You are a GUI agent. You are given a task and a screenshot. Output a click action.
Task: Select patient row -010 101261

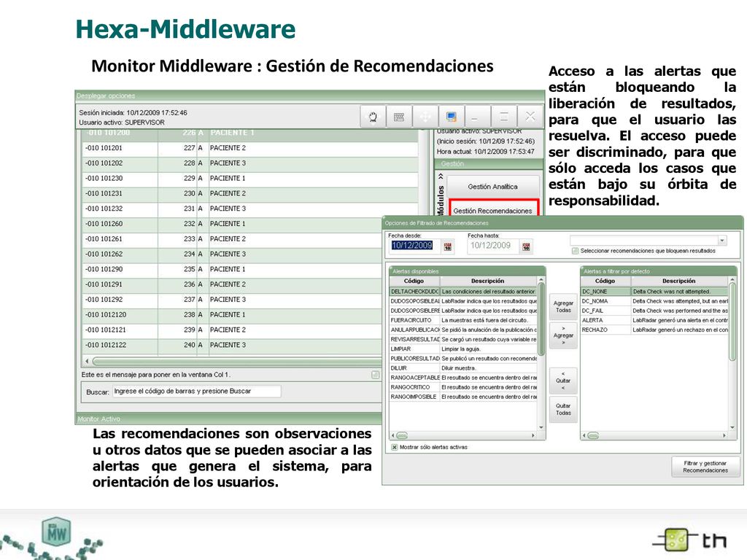pyautogui.click(x=233, y=238)
